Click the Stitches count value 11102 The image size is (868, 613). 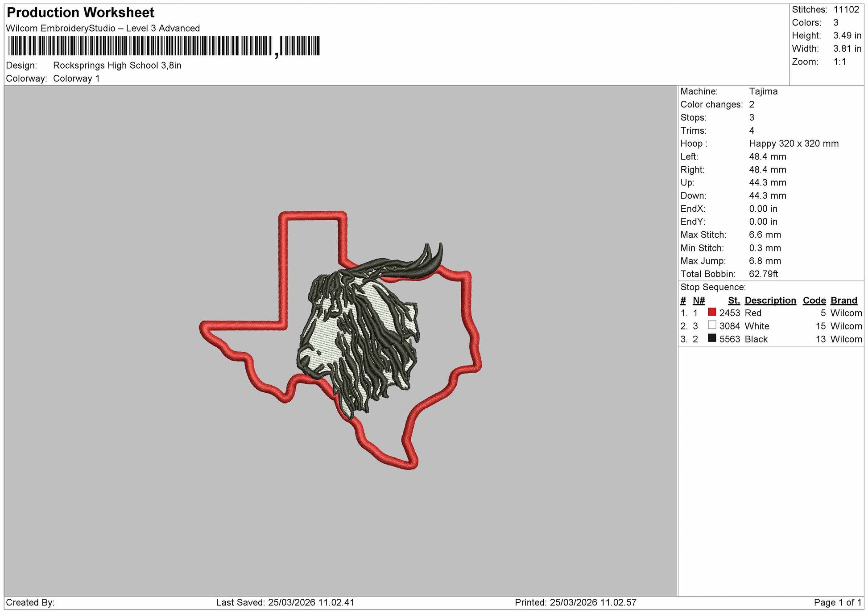tap(846, 9)
